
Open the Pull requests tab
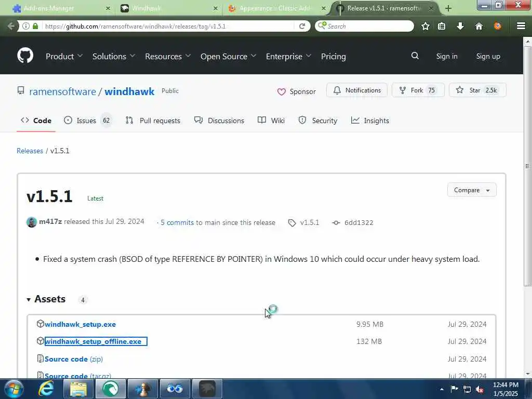(153, 121)
